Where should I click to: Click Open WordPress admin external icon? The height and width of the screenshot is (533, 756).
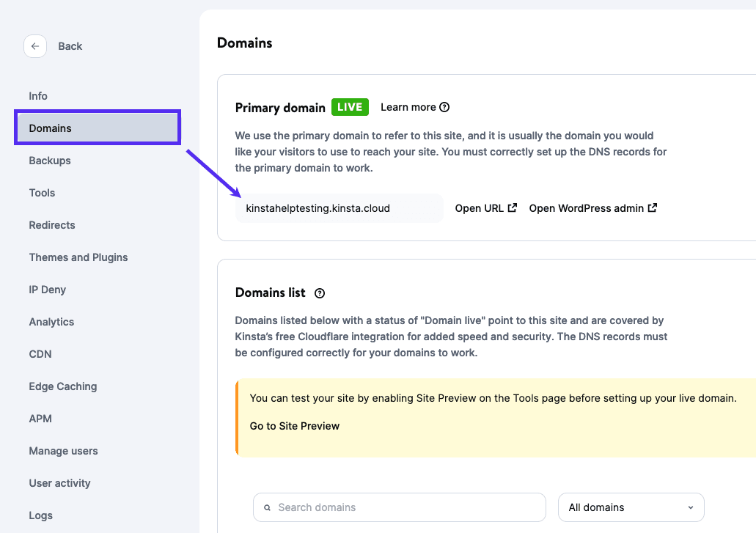[x=653, y=208]
